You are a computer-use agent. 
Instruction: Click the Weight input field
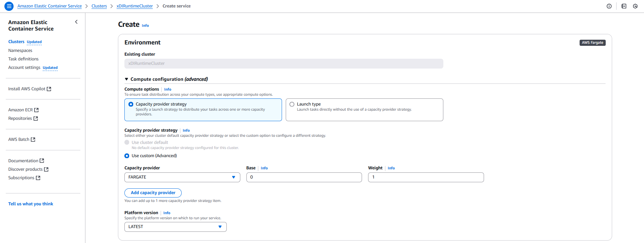[x=426, y=177]
